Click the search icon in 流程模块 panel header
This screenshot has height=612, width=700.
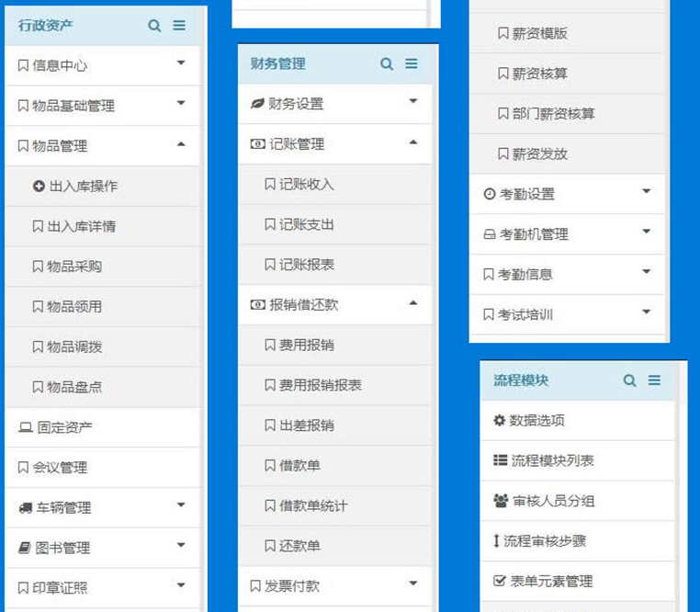coord(629,380)
